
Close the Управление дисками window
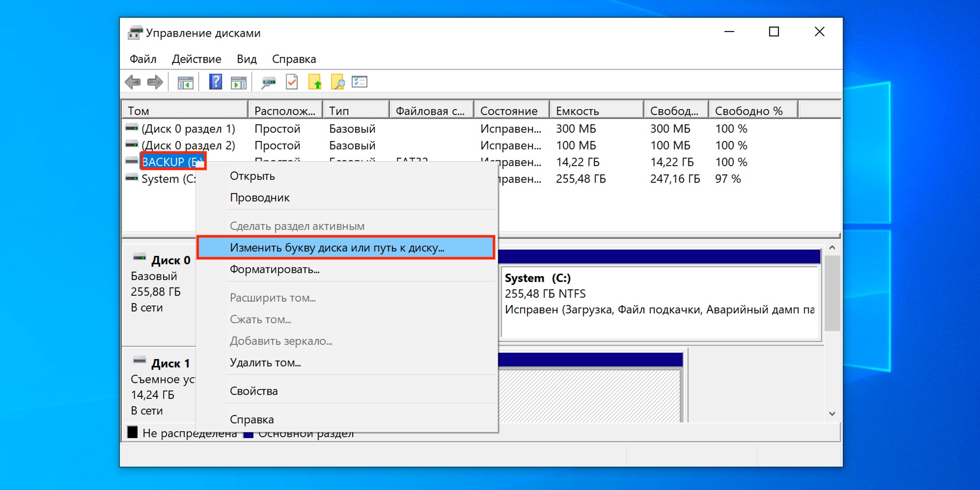(819, 32)
